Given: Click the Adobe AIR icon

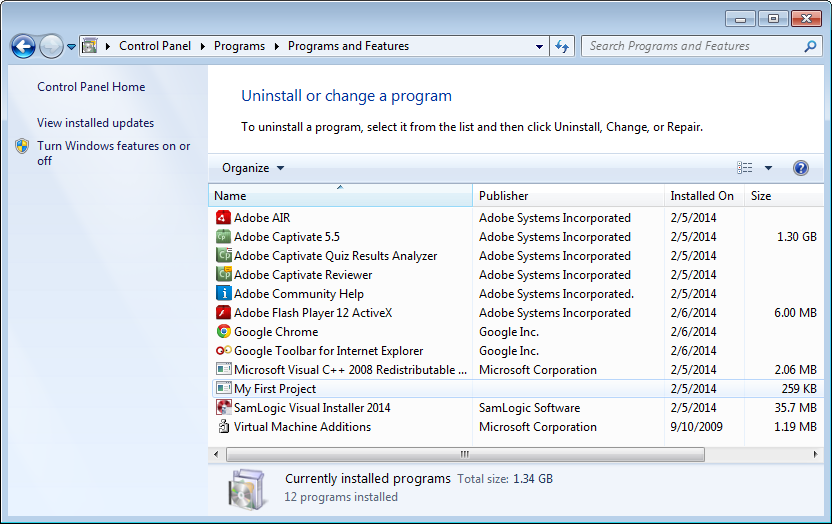Looking at the screenshot, I should coord(223,217).
